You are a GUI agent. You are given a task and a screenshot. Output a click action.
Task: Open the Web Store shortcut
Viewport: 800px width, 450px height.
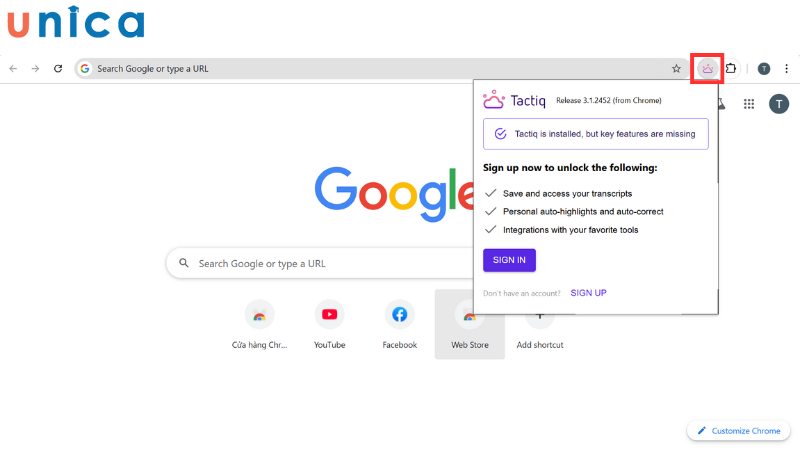(x=469, y=324)
